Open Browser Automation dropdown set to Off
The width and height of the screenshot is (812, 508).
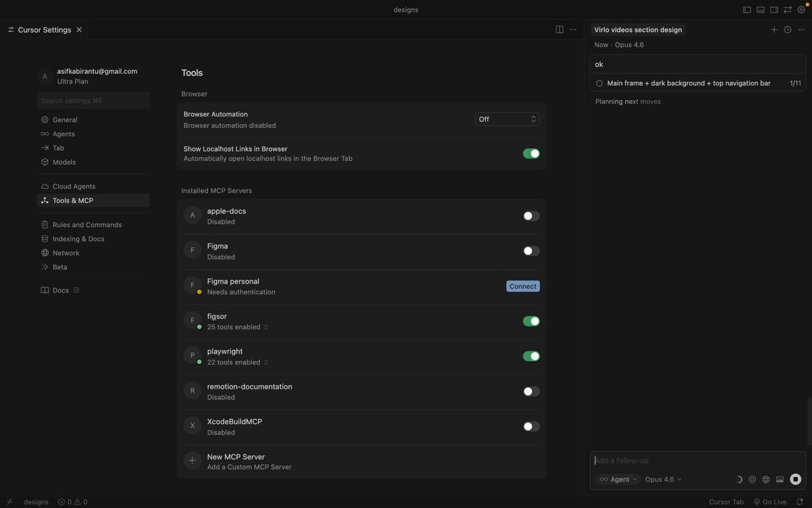click(507, 119)
